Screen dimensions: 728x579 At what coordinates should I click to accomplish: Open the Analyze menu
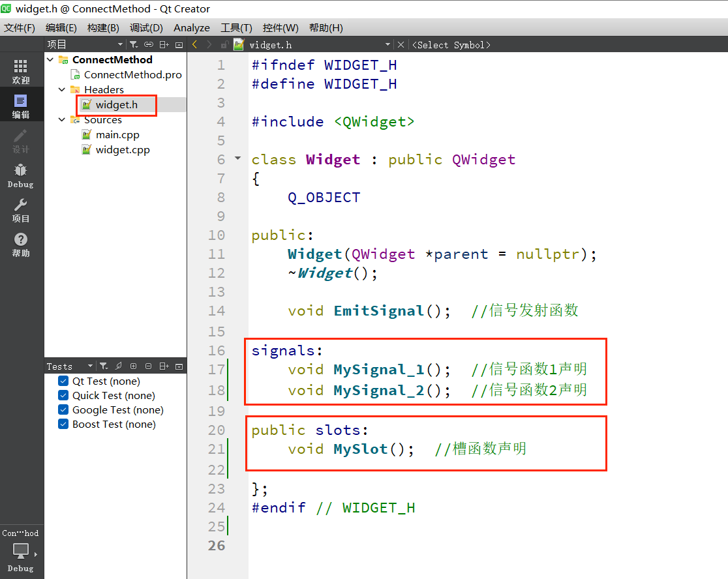[192, 28]
